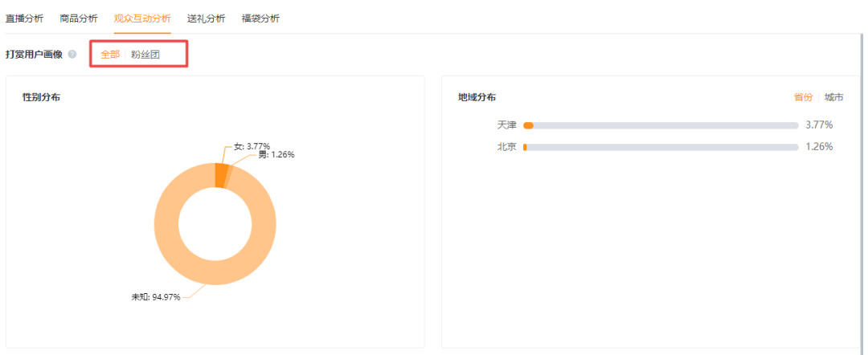Open the 福袋分析 tab
868x355 pixels.
[x=260, y=18]
